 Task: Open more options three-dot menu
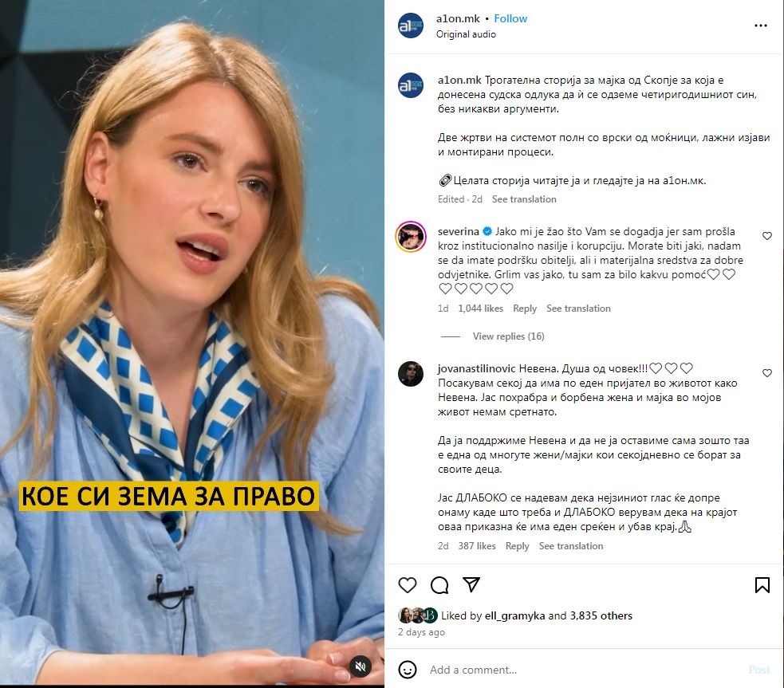pos(761,26)
